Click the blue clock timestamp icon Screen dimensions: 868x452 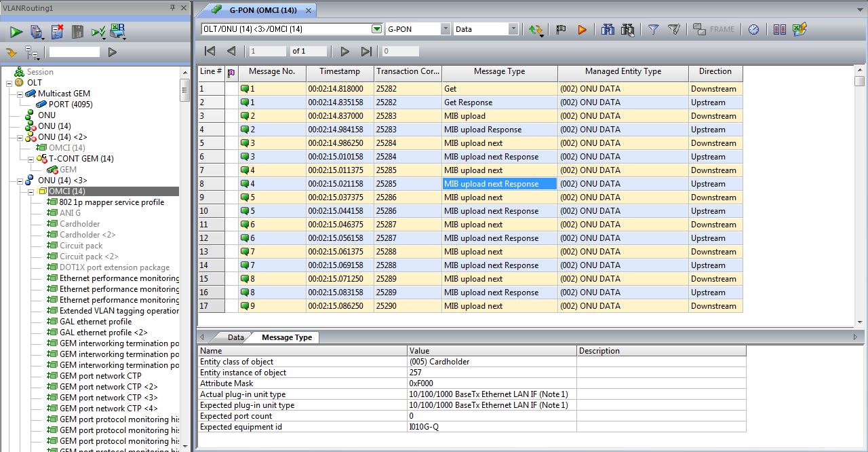[x=753, y=29]
